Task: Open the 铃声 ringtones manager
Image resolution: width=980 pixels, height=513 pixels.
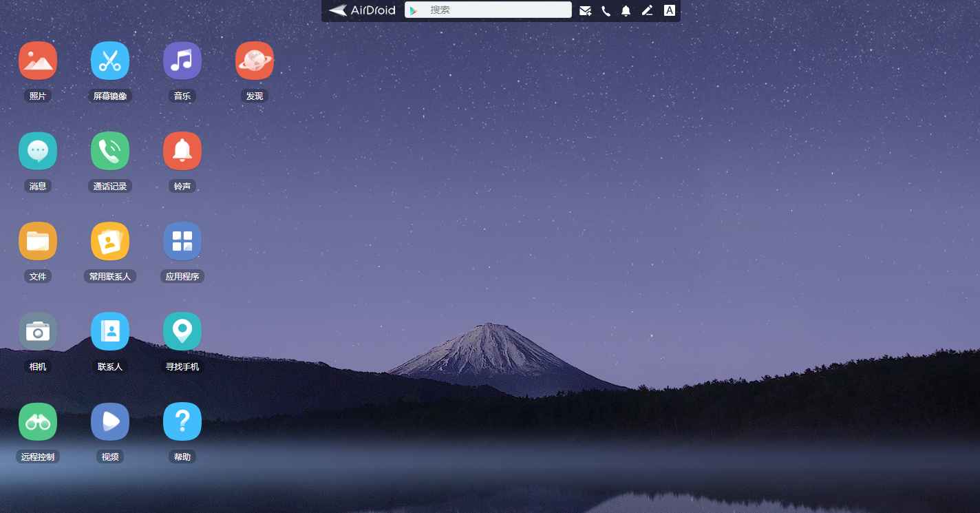Action: pyautogui.click(x=182, y=150)
